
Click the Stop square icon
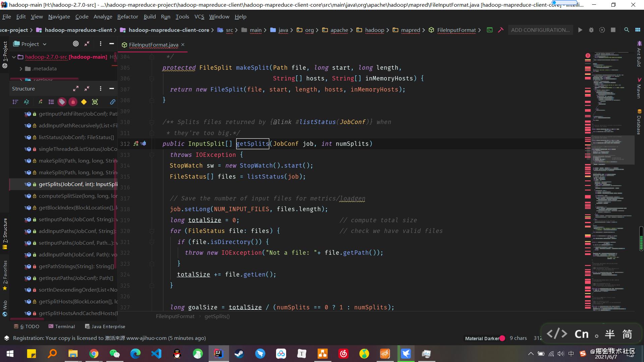[x=613, y=30]
